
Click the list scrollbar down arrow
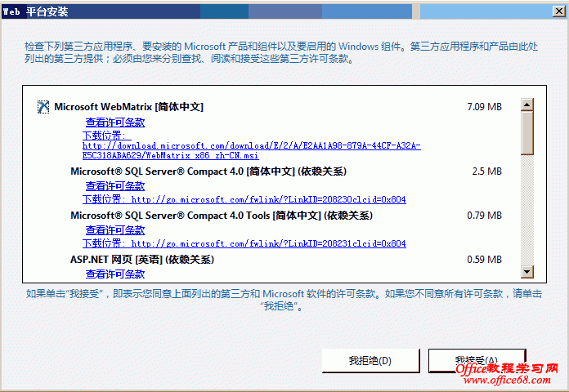527,272
